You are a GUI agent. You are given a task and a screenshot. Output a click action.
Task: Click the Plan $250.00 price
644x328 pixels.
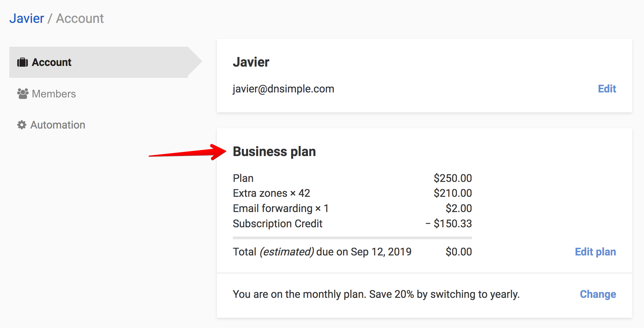click(453, 178)
